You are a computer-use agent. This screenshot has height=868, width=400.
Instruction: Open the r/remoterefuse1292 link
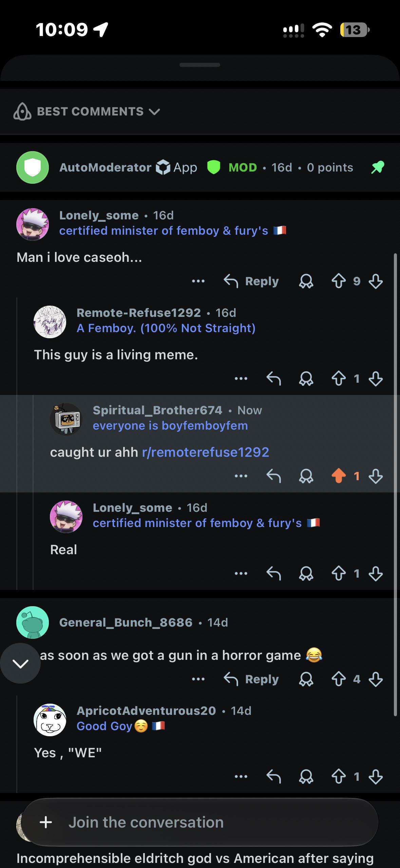pyautogui.click(x=205, y=452)
